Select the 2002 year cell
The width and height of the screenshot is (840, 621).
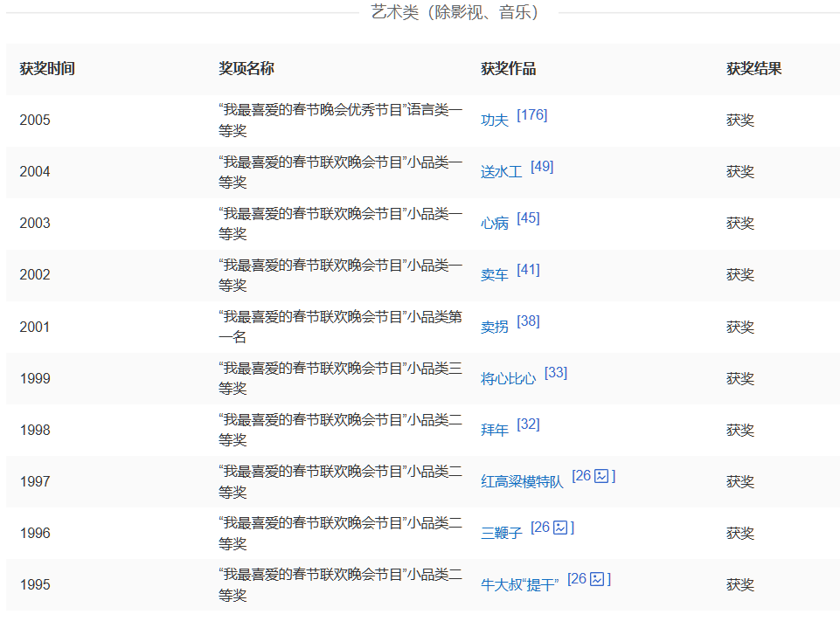pos(35,275)
